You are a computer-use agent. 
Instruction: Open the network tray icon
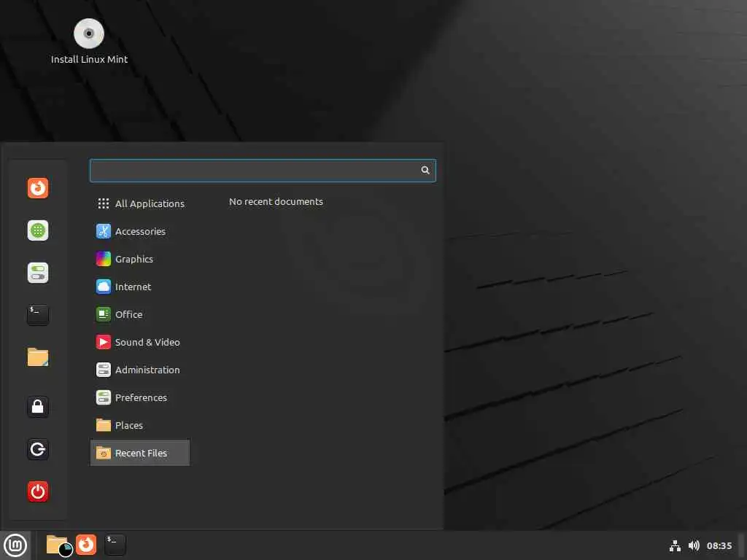coord(675,545)
